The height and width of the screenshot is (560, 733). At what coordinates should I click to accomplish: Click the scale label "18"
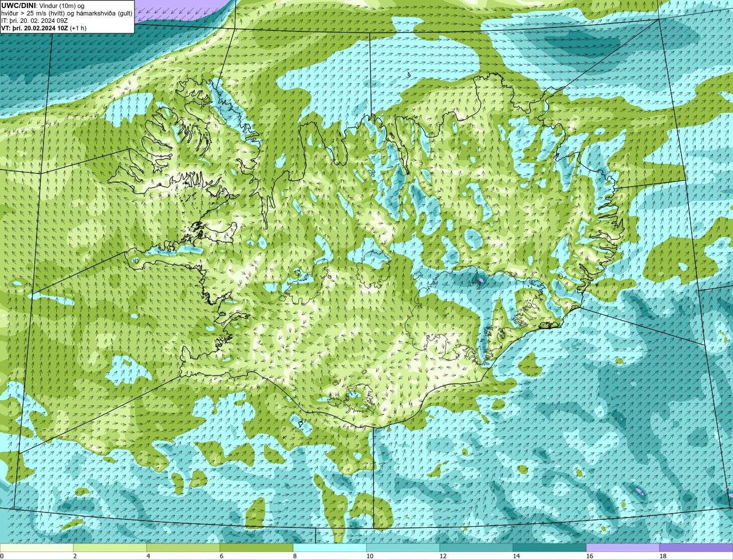pyautogui.click(x=663, y=556)
